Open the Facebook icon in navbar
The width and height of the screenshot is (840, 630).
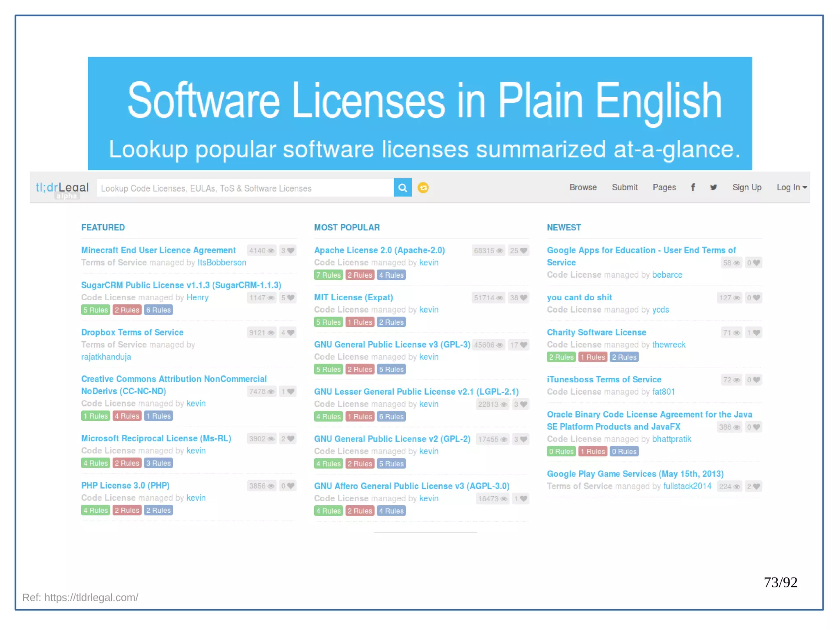pos(693,187)
